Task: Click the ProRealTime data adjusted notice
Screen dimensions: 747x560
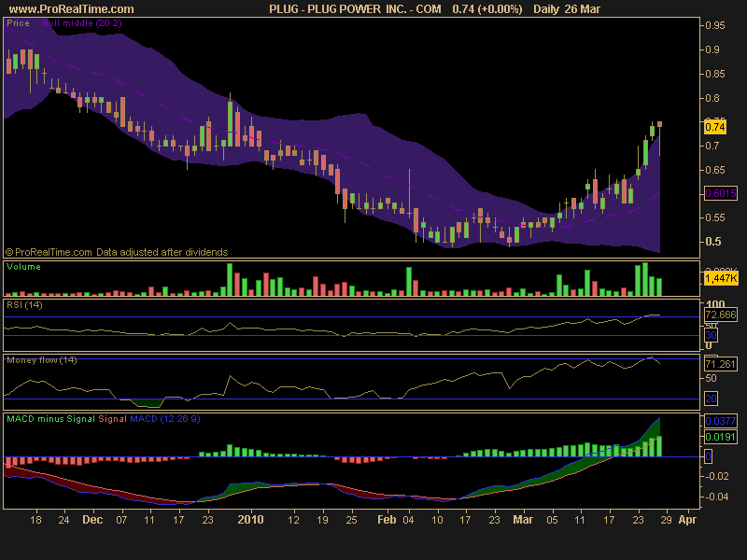Action: coord(117,252)
